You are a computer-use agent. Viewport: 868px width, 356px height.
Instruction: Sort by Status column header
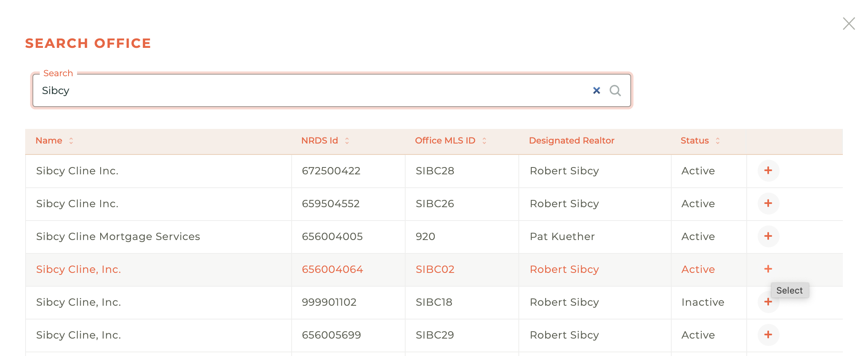tap(700, 140)
